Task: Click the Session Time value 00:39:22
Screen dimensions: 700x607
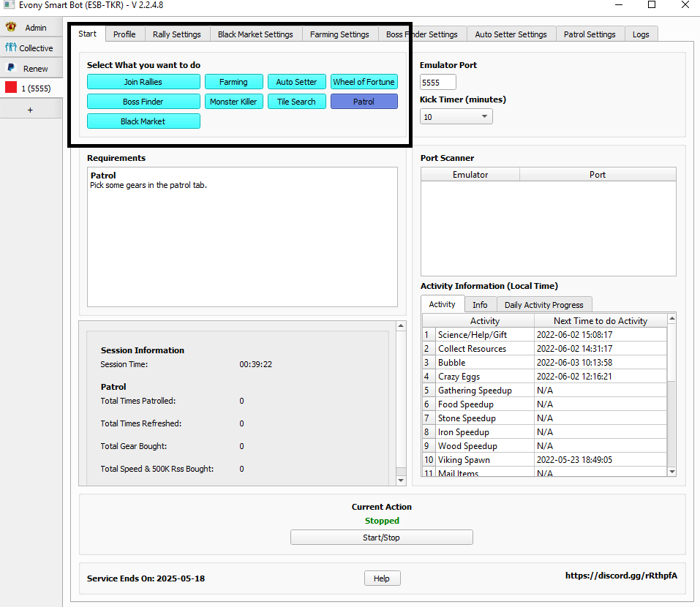Action: pos(255,364)
